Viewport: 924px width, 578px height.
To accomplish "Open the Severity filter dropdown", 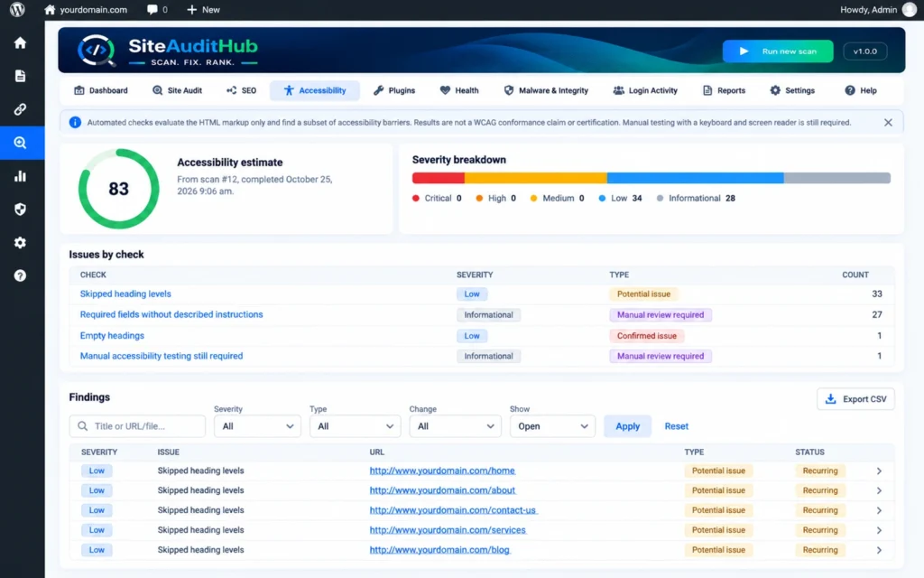I will (x=257, y=426).
